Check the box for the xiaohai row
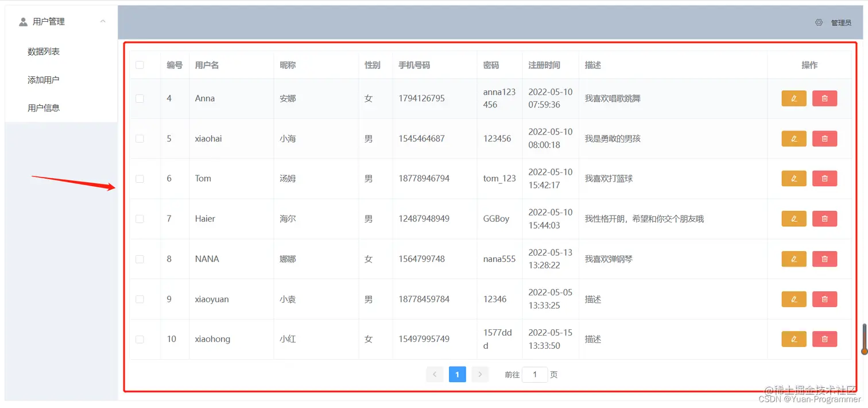This screenshot has width=868, height=408. [139, 138]
